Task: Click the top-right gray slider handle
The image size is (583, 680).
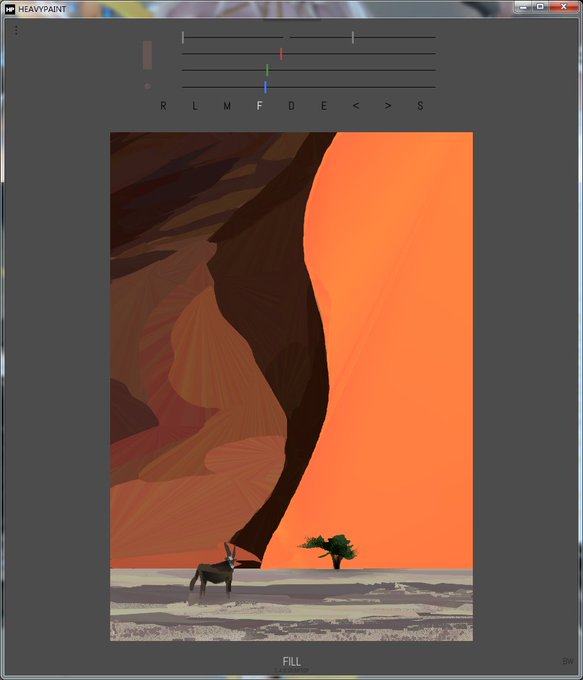Action: pyautogui.click(x=353, y=37)
